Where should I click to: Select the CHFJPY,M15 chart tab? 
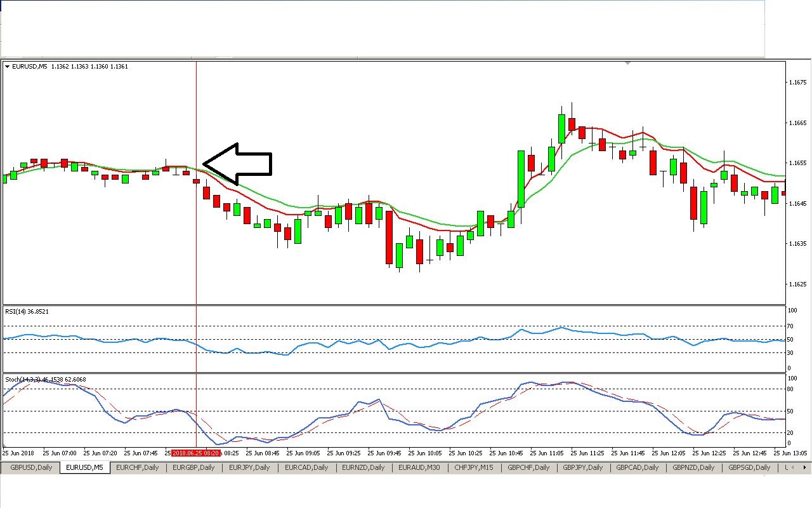(x=474, y=467)
